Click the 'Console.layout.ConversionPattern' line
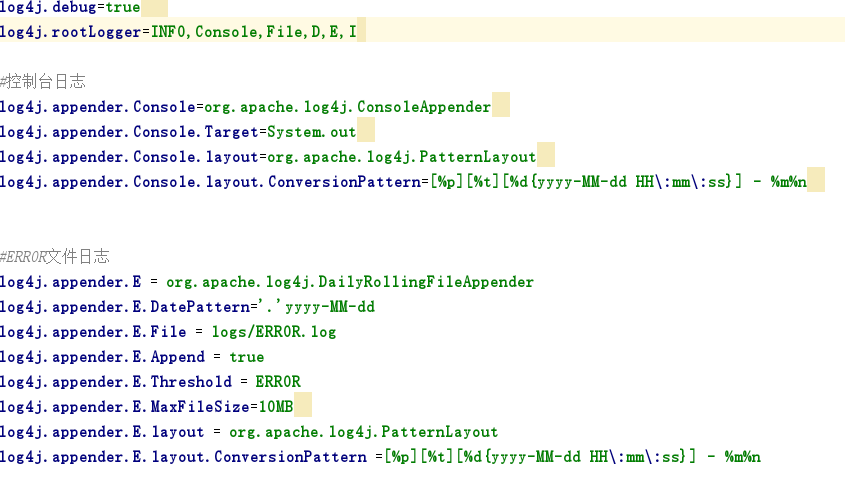Viewport: 845px width, 489px height. (404, 182)
